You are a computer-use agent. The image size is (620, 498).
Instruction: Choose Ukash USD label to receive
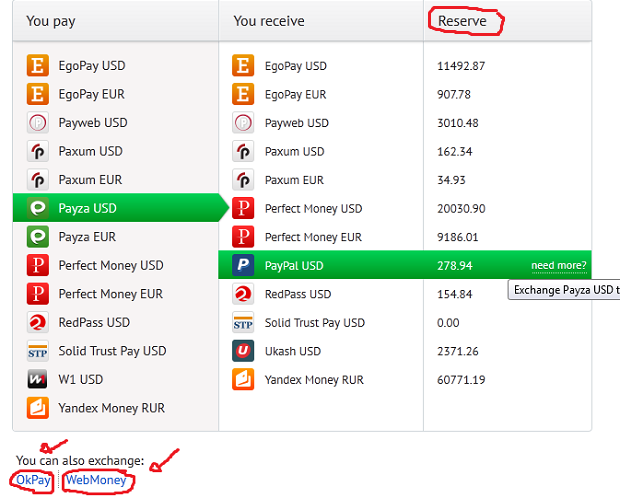pyautogui.click(x=293, y=351)
